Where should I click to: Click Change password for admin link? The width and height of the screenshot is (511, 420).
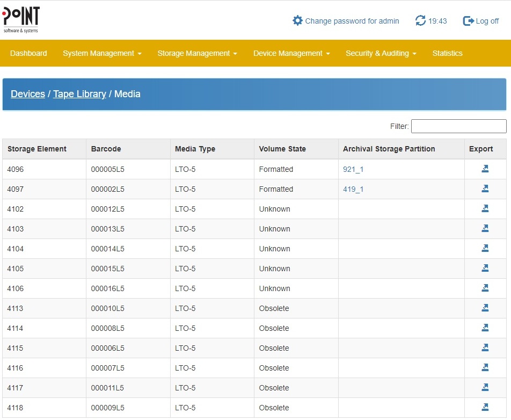click(352, 21)
